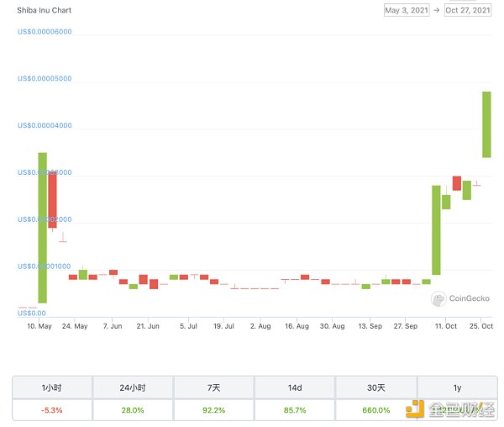Click the 660.0% monthly change value

click(x=375, y=410)
